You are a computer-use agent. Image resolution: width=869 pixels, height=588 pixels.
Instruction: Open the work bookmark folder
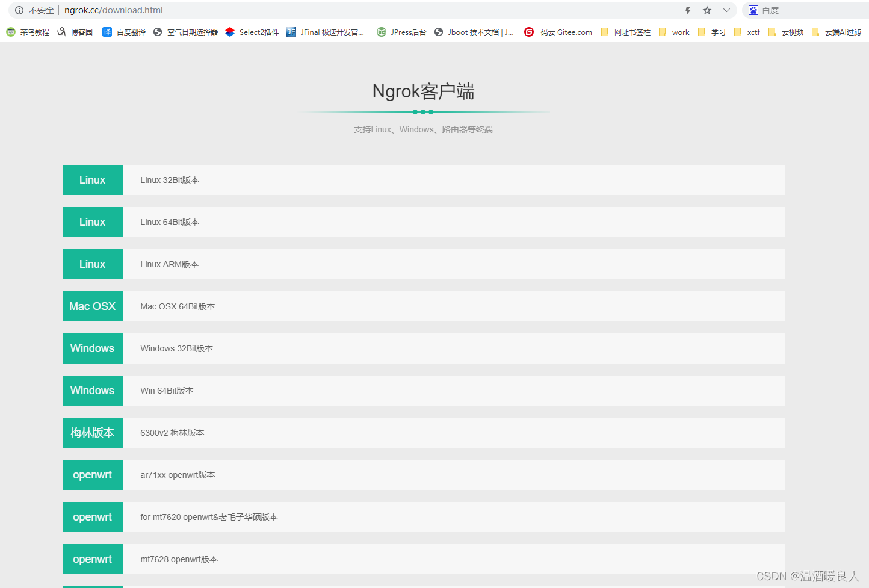click(674, 32)
